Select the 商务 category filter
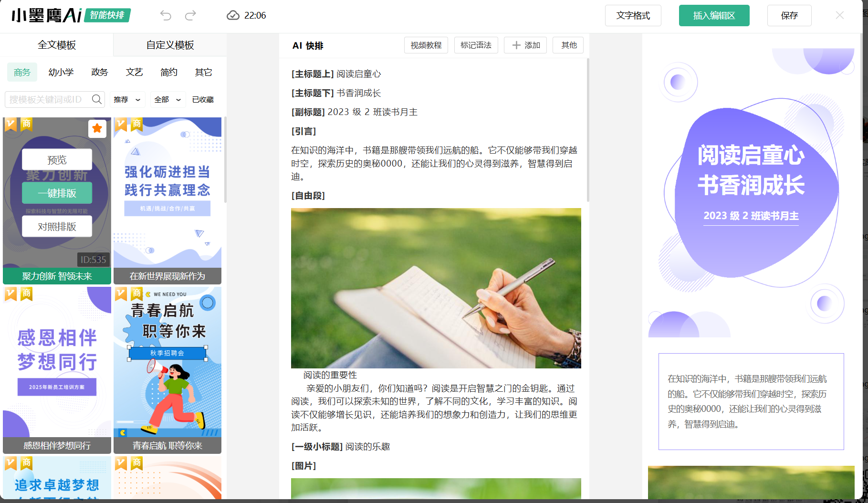Viewport: 868px width, 503px height. pyautogui.click(x=22, y=72)
